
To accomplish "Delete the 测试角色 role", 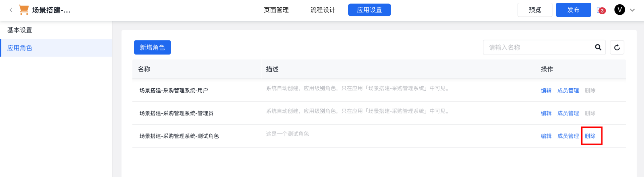I will pyautogui.click(x=590, y=136).
